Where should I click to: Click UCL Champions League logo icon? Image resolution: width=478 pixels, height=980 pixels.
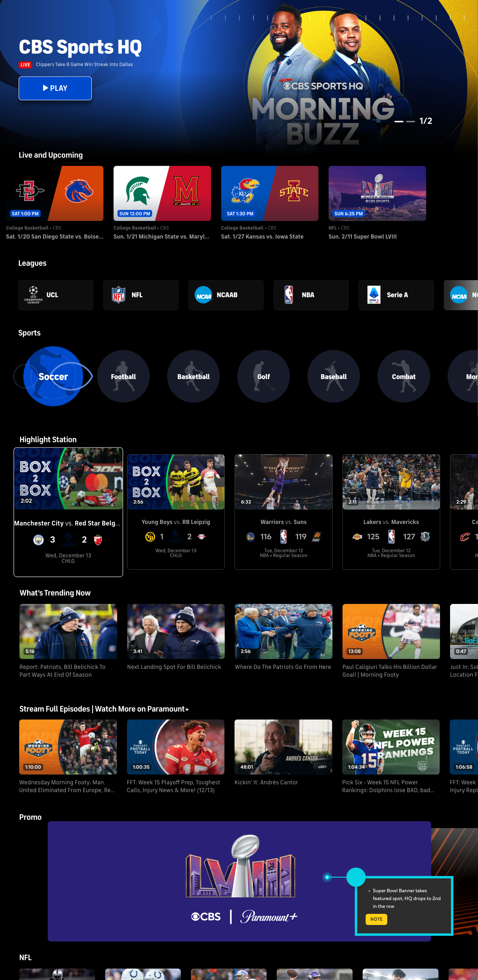tap(33, 295)
